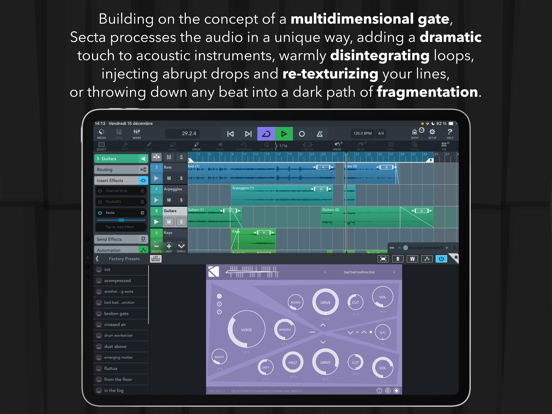Open the Media browser

point(101,134)
